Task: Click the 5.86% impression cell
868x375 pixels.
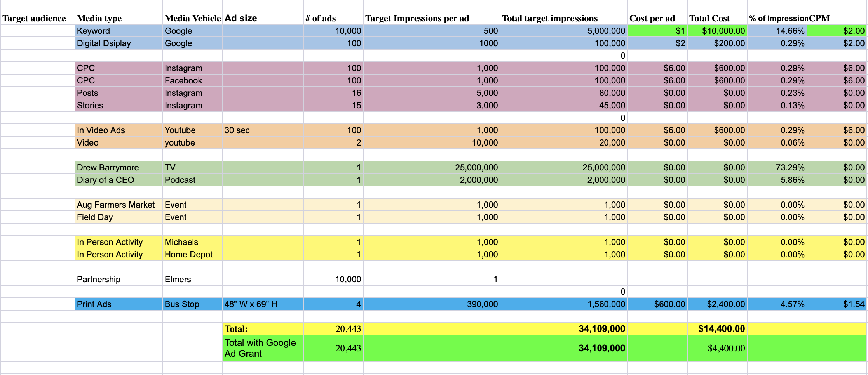Action: 777,180
